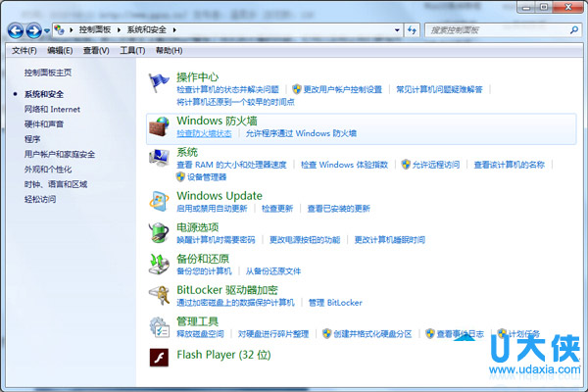Open 设备管理器 link
Viewport: 588px width, 392px height.
tap(207, 177)
